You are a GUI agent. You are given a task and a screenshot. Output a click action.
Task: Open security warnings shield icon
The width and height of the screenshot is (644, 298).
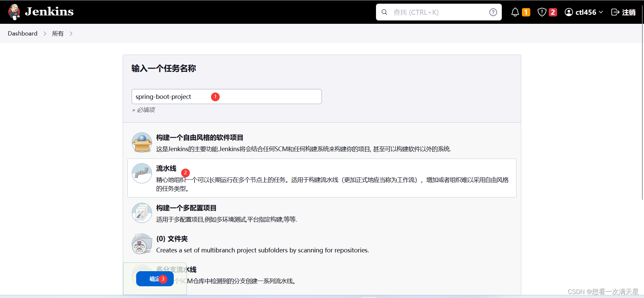pos(542,12)
